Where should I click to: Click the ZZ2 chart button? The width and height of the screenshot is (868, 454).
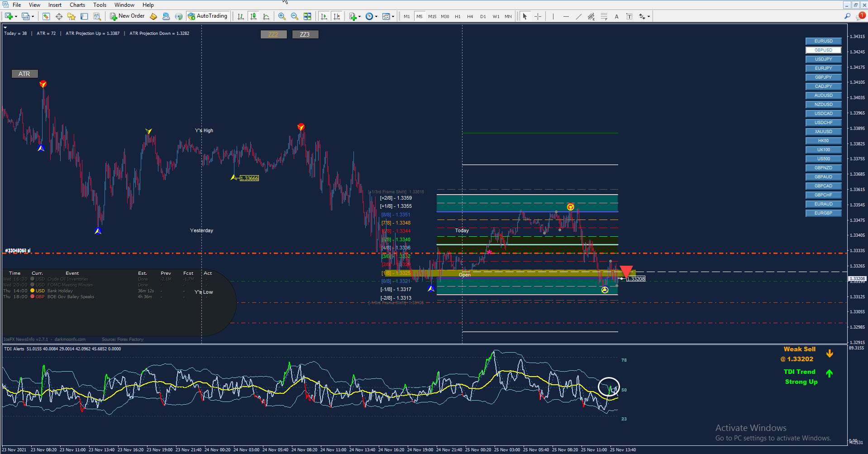click(273, 34)
